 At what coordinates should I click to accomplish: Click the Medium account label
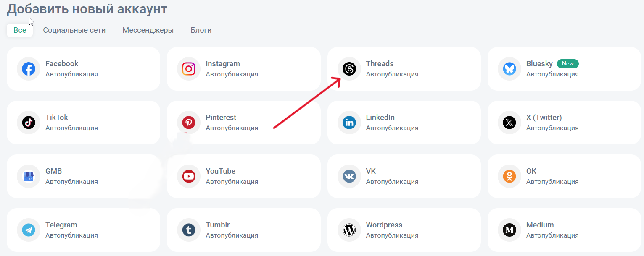tap(540, 225)
